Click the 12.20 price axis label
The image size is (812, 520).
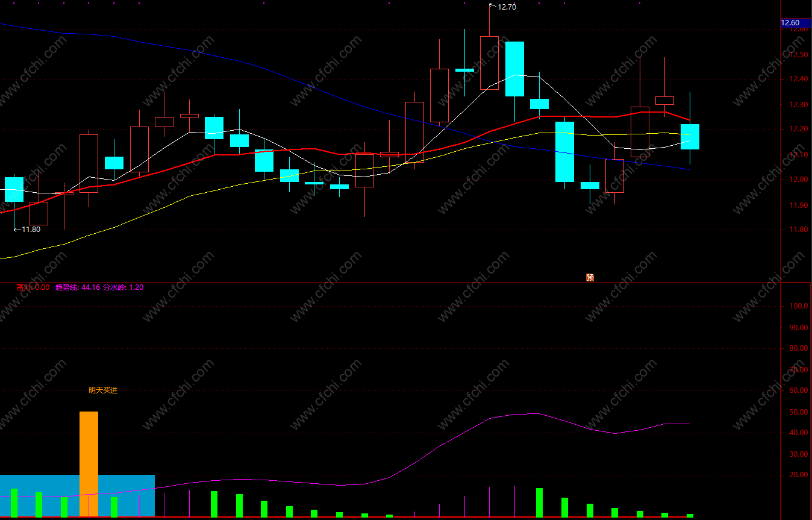(799, 130)
